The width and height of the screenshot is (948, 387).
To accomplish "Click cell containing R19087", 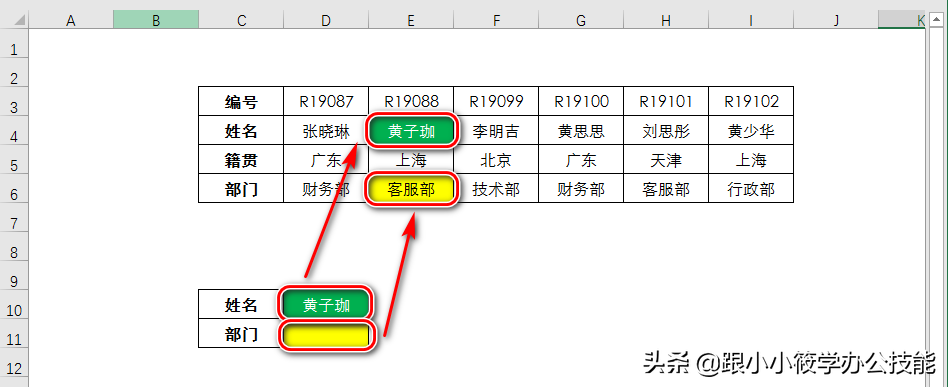I will 326,101.
